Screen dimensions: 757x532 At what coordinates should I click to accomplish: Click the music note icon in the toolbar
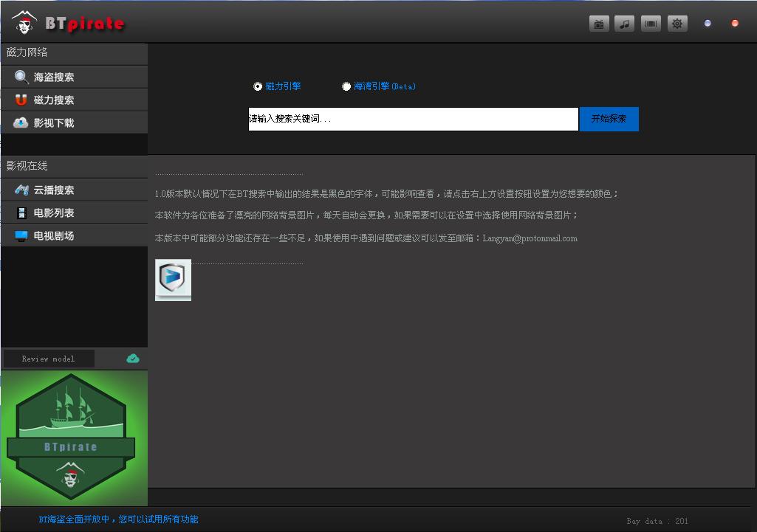point(624,23)
